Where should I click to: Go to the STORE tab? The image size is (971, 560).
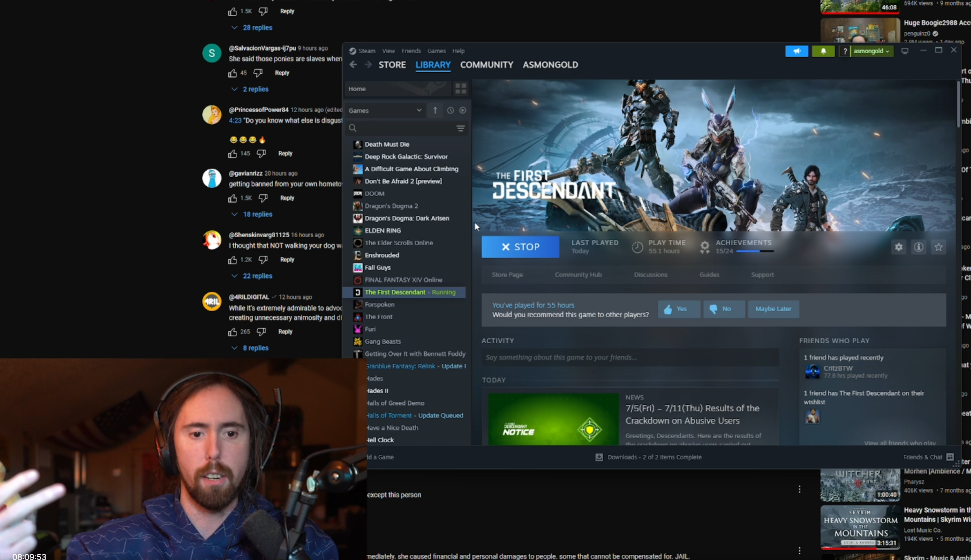pos(392,65)
